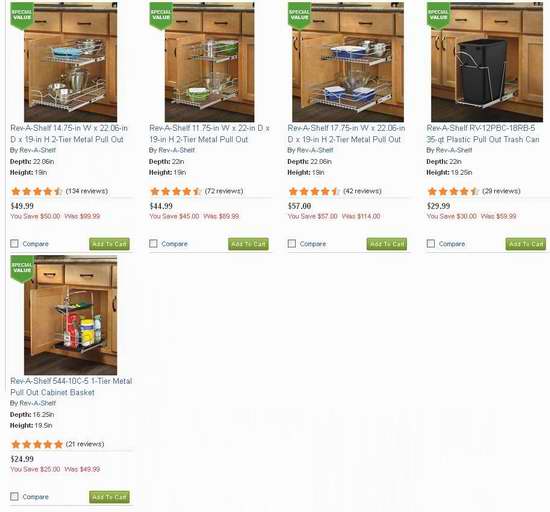Image resolution: width=550 pixels, height=512 pixels.
Task: View the black pull out trash can image
Action: pos(487,62)
